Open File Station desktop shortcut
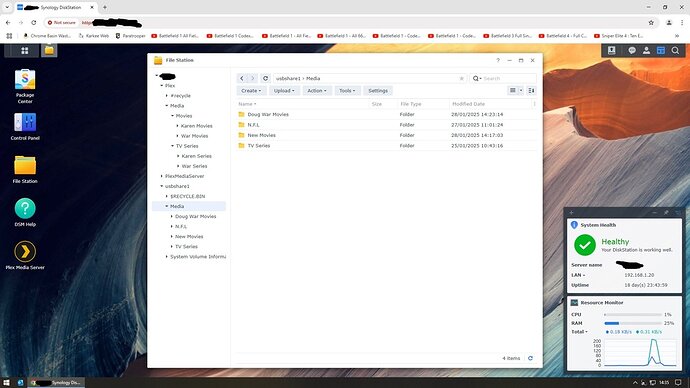Viewport: 690px width, 388px height. [x=25, y=169]
